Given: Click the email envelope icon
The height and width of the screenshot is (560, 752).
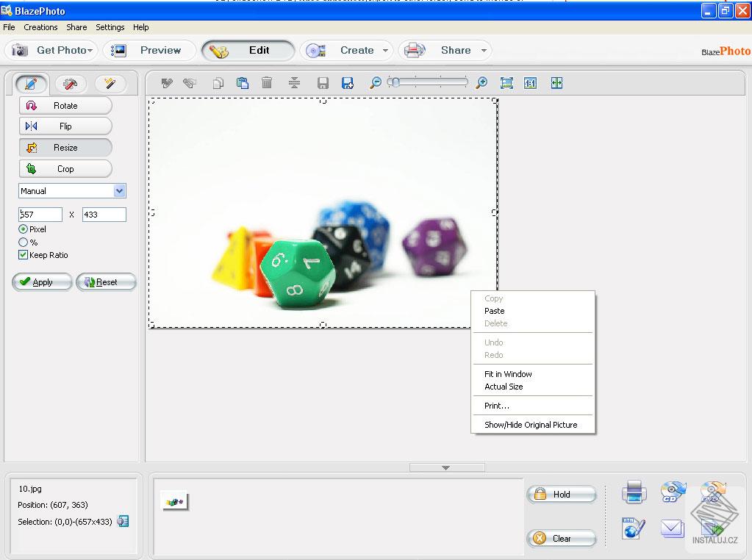Looking at the screenshot, I should [673, 528].
